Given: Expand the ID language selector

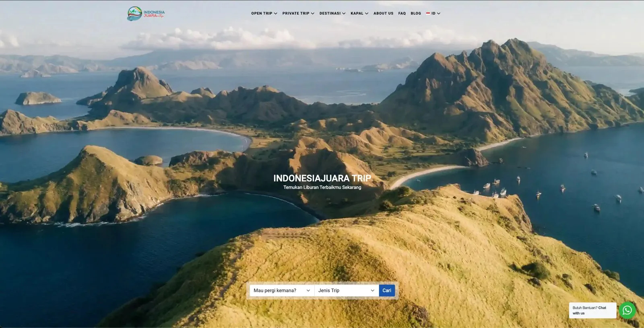Looking at the screenshot, I should click(433, 13).
